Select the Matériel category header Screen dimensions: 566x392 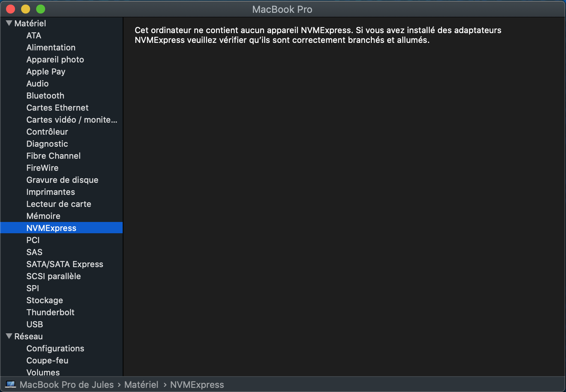pos(30,23)
